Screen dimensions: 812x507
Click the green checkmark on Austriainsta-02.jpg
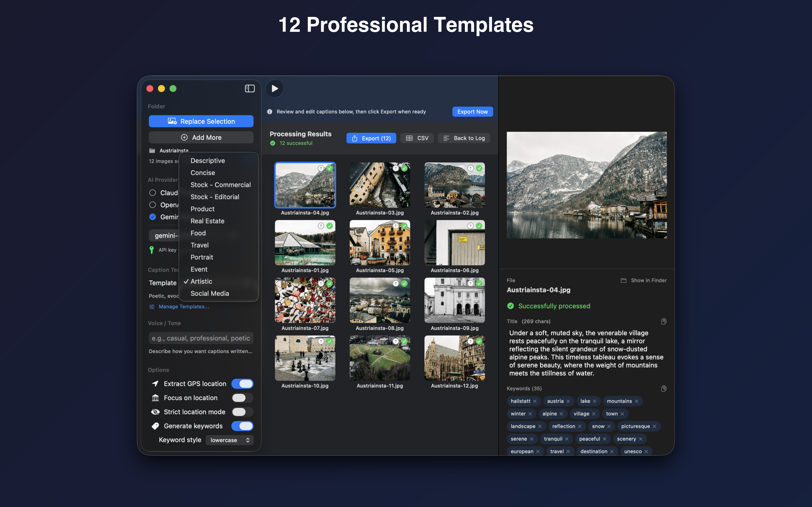479,168
